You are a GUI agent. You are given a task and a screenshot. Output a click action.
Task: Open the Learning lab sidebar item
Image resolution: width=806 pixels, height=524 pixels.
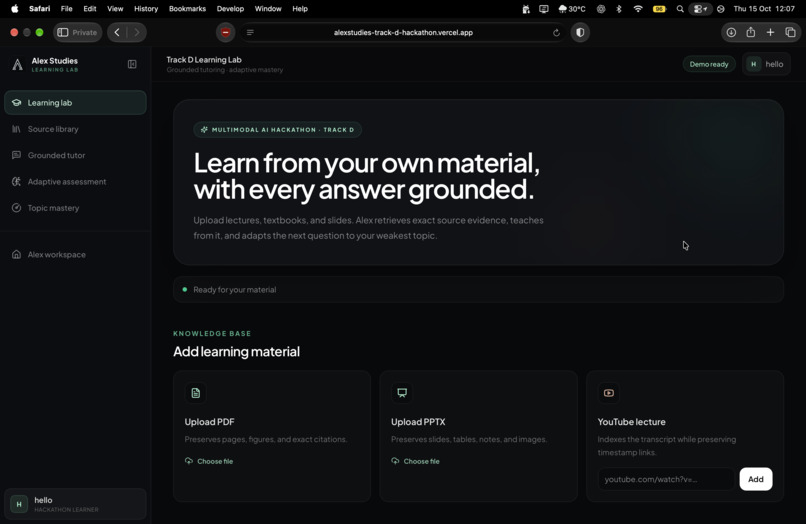75,102
